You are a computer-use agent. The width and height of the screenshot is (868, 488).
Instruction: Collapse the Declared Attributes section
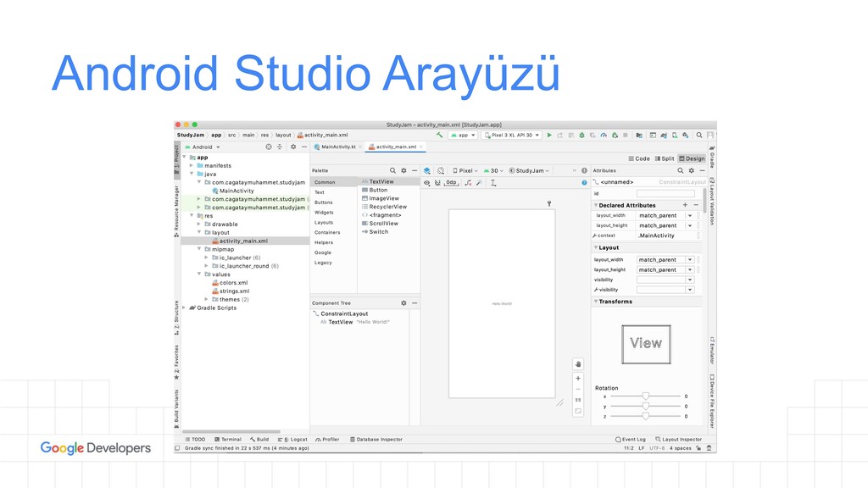pyautogui.click(x=596, y=205)
